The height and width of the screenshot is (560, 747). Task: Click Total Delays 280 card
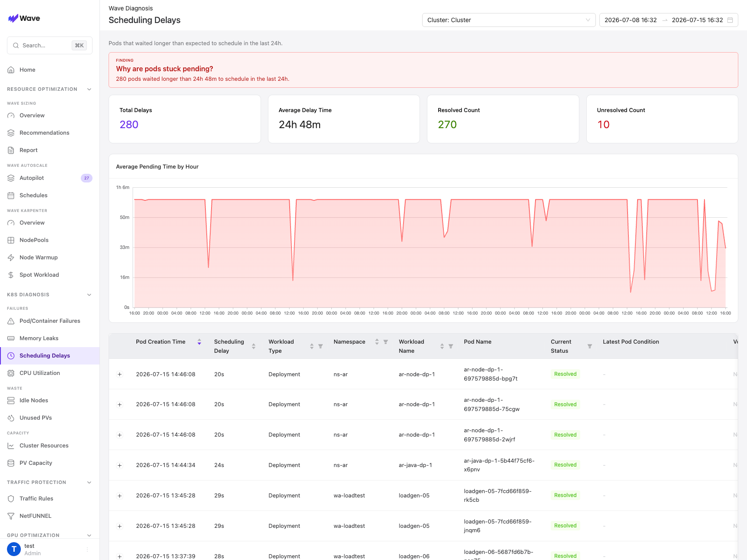(x=185, y=119)
